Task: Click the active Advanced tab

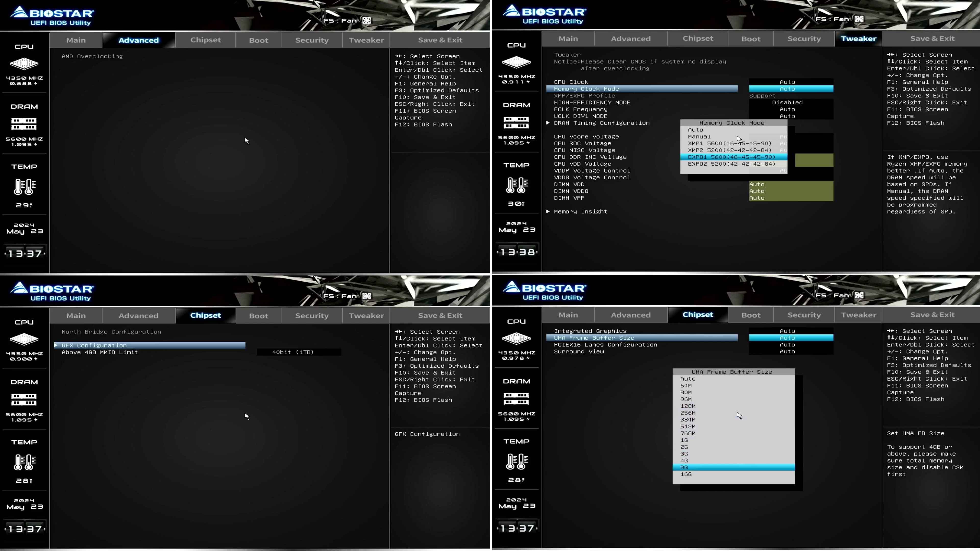Action: coord(139,40)
